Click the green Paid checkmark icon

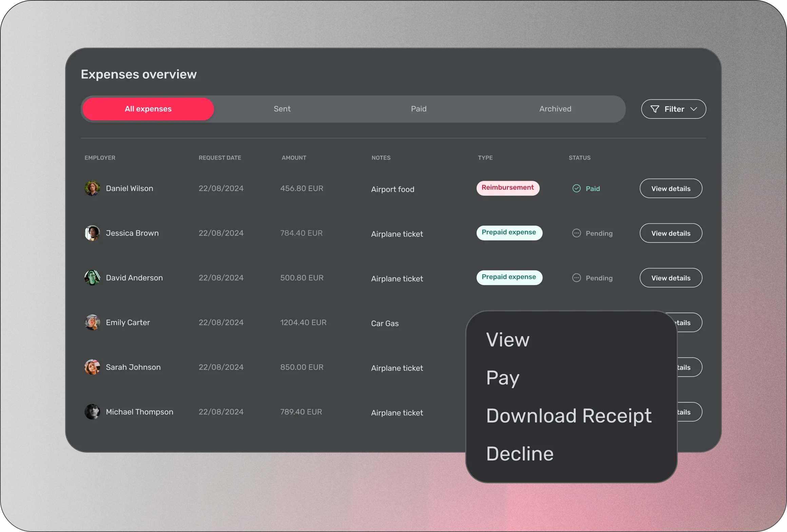tap(576, 188)
